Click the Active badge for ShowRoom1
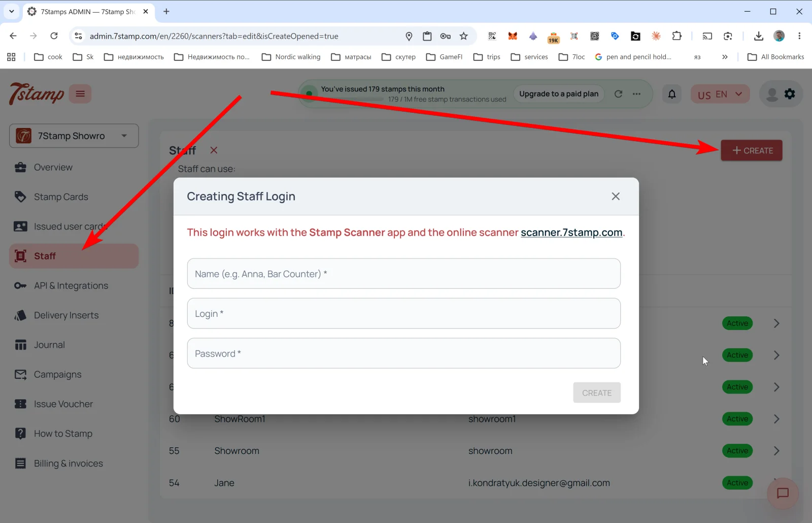This screenshot has height=523, width=812. pyautogui.click(x=737, y=419)
